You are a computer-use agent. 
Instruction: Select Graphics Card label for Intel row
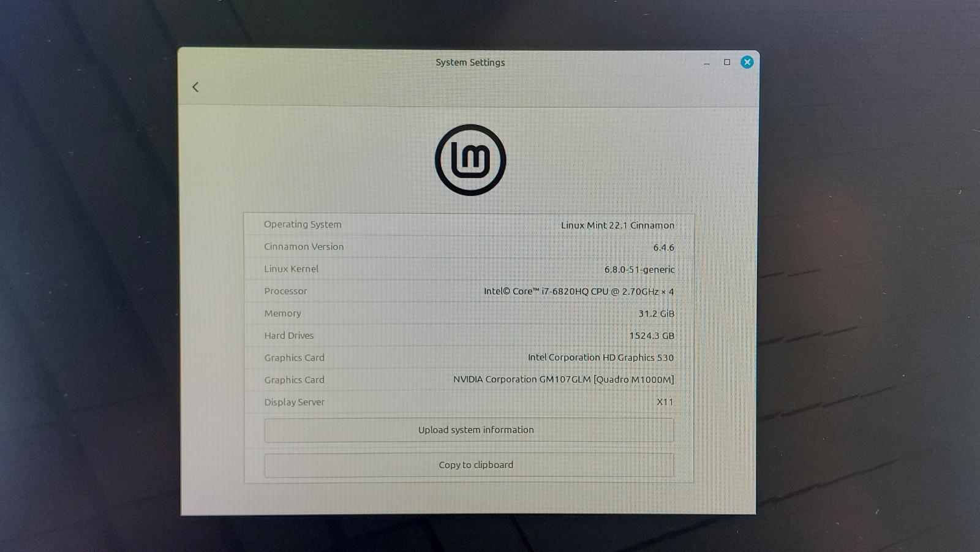tap(294, 358)
